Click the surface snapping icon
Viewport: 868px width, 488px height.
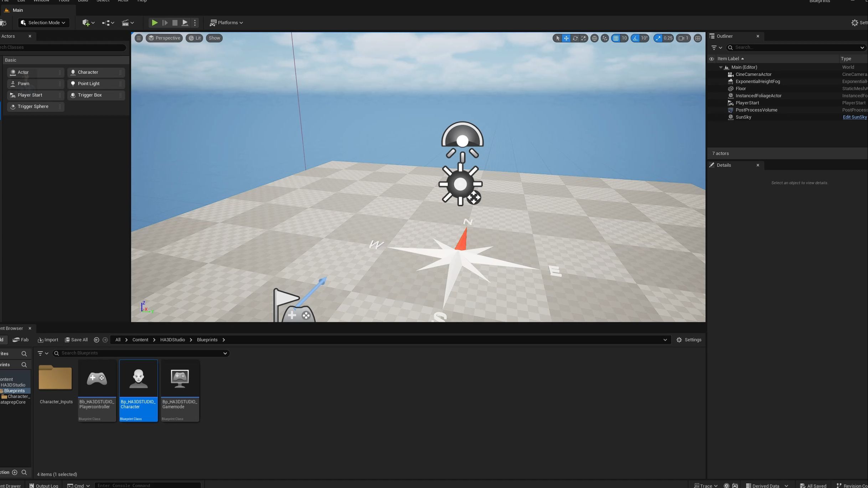click(x=605, y=38)
